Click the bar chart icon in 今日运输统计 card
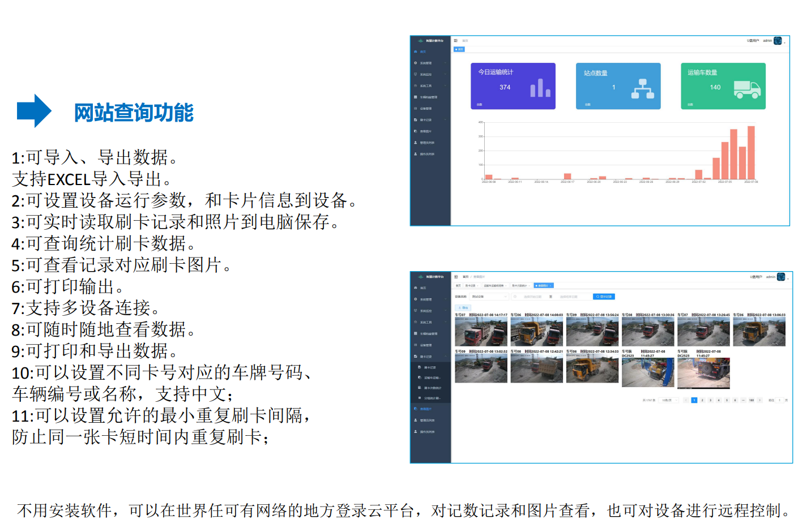Image resolution: width=794 pixels, height=532 pixels. [540, 88]
